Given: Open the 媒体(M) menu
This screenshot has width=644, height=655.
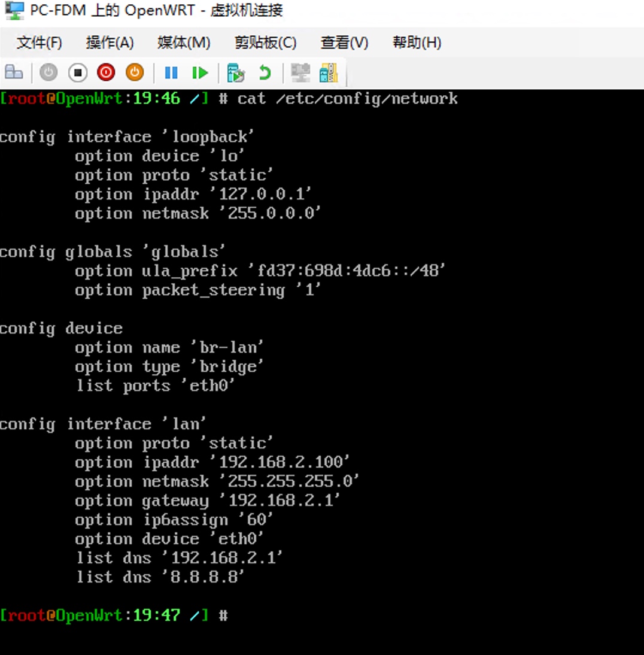Looking at the screenshot, I should click(184, 43).
